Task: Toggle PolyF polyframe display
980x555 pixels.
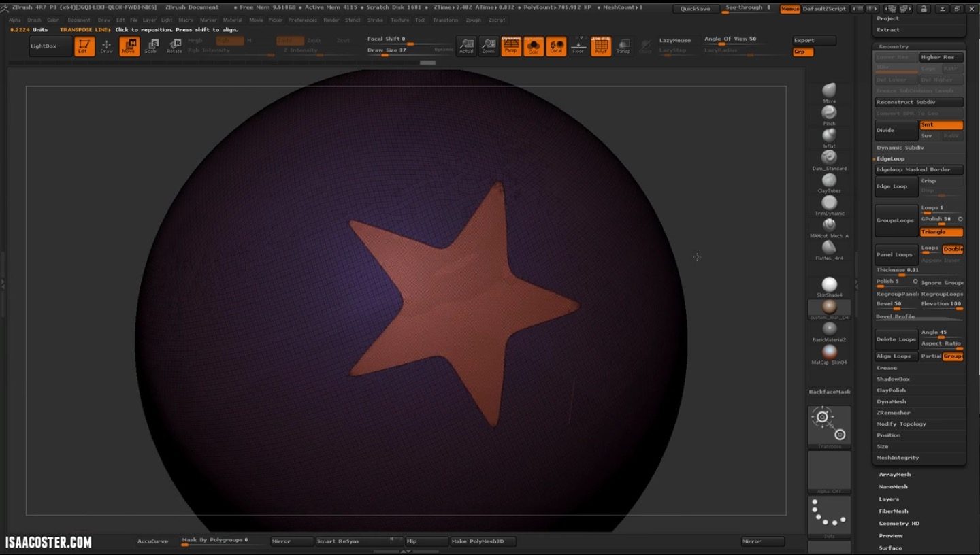Action: point(601,46)
